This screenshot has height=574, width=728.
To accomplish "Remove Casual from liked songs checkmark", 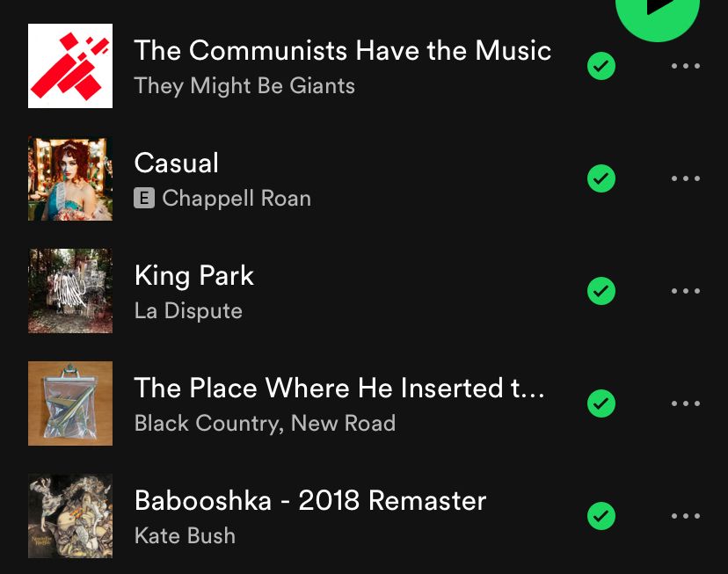I will (601, 178).
